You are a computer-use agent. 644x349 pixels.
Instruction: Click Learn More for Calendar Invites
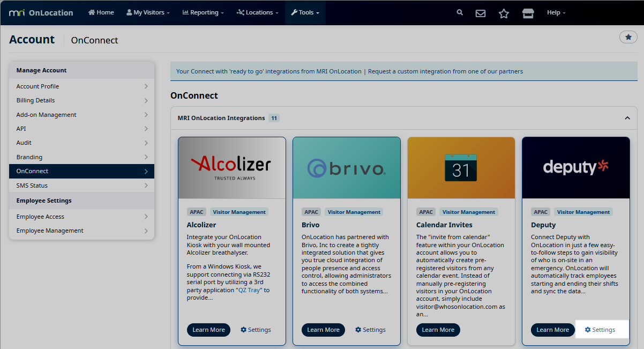click(x=438, y=330)
